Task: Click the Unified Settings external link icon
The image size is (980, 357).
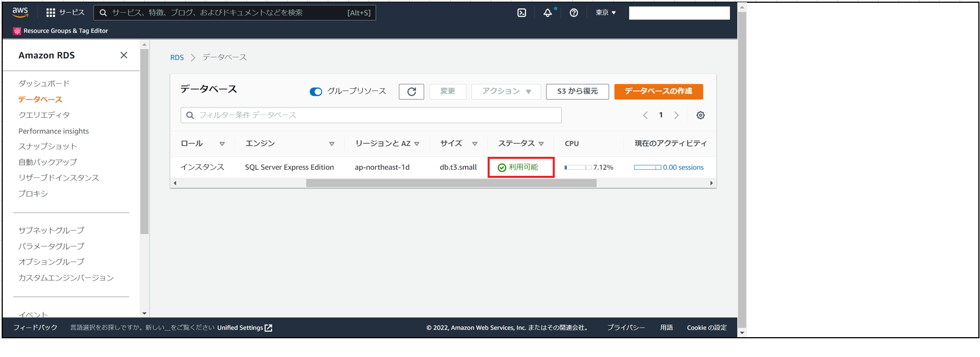Action: [269, 328]
